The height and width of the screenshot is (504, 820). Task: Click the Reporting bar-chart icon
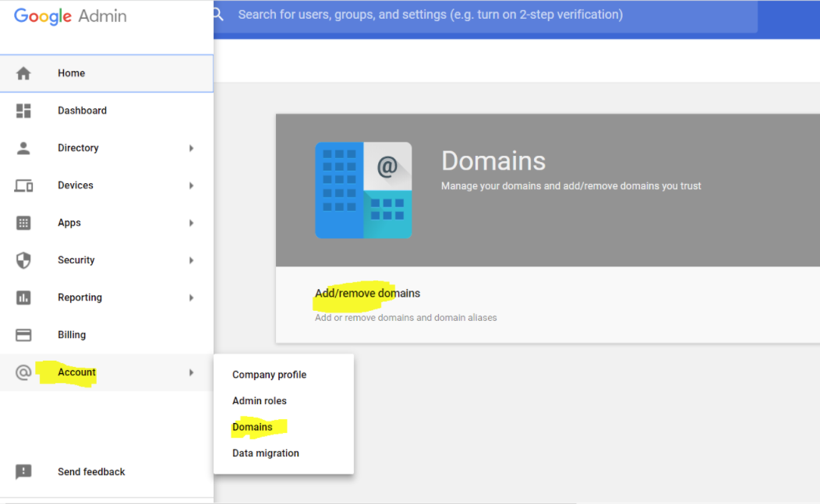click(x=23, y=298)
